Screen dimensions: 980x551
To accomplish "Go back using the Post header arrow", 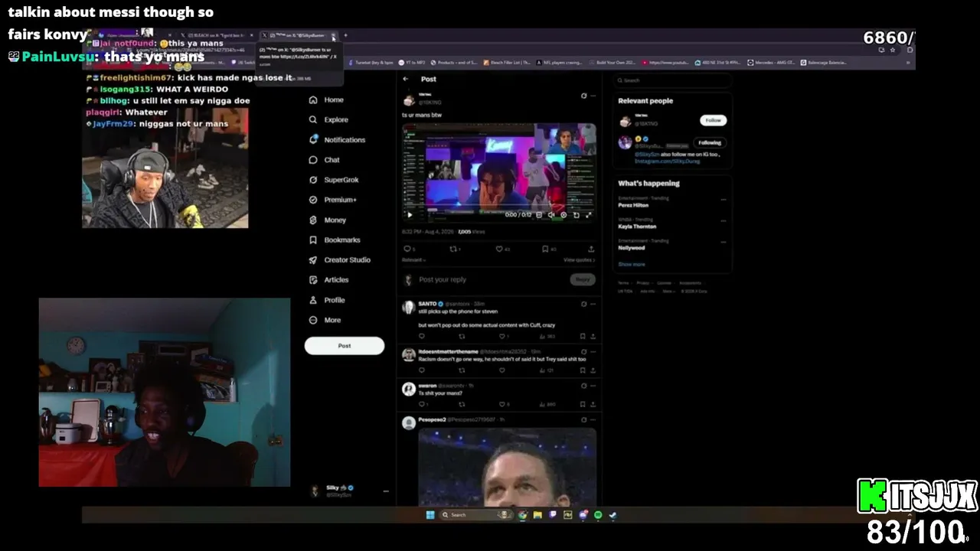I will tap(406, 79).
